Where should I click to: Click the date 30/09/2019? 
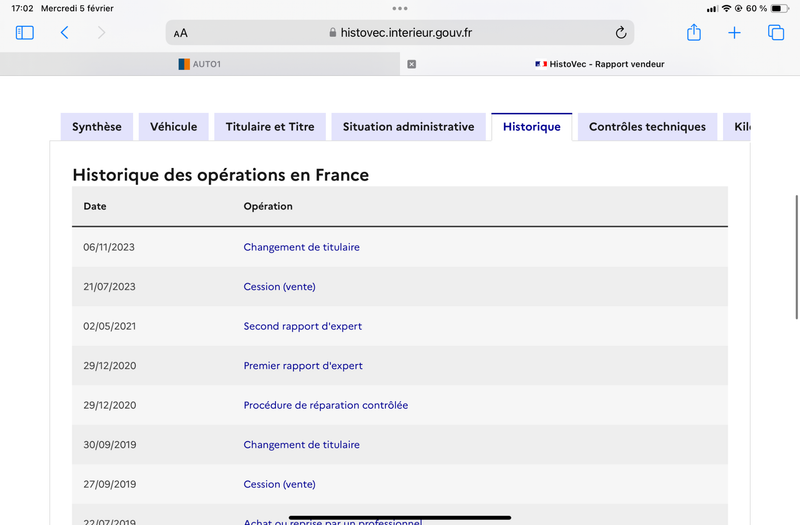click(x=110, y=445)
